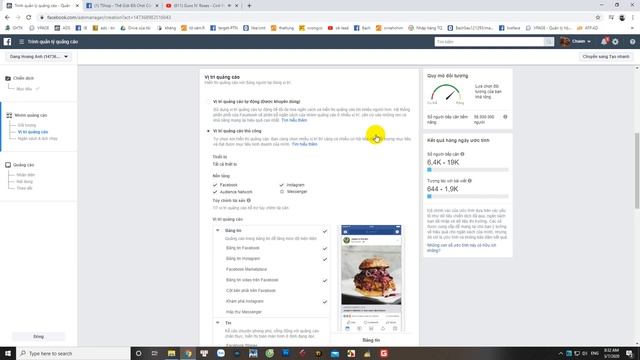Click the browser address bar URL

[x=109, y=18]
